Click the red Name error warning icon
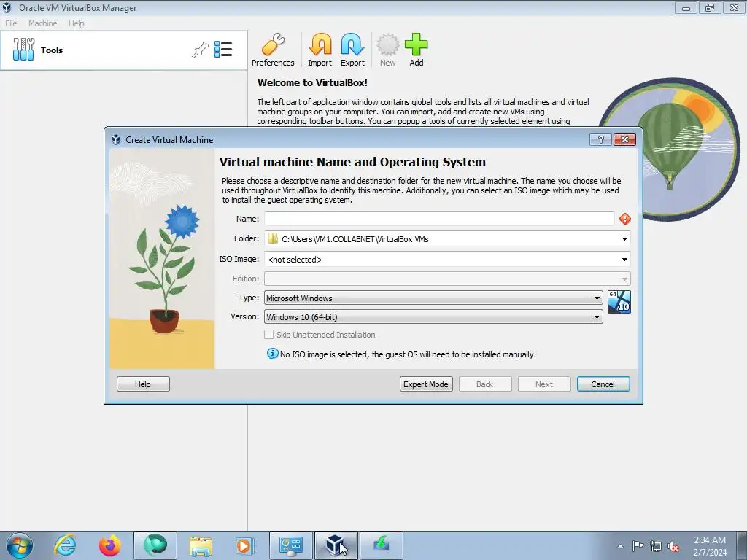 pos(625,219)
